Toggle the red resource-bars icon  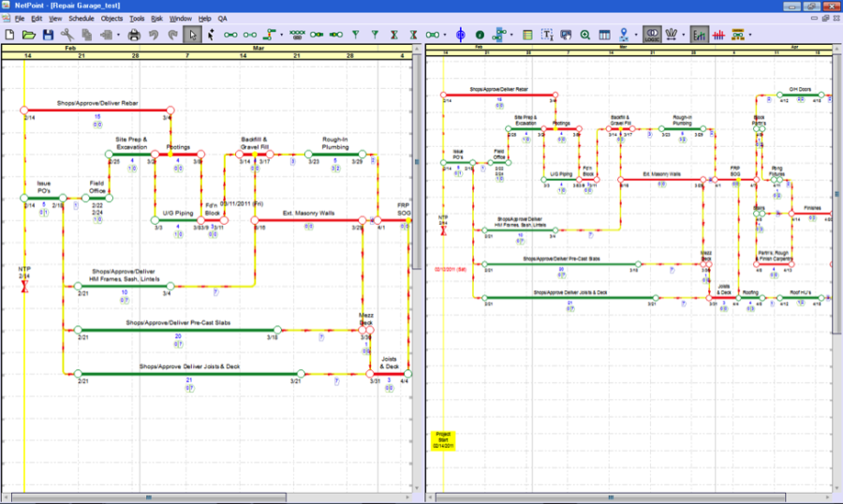718,35
